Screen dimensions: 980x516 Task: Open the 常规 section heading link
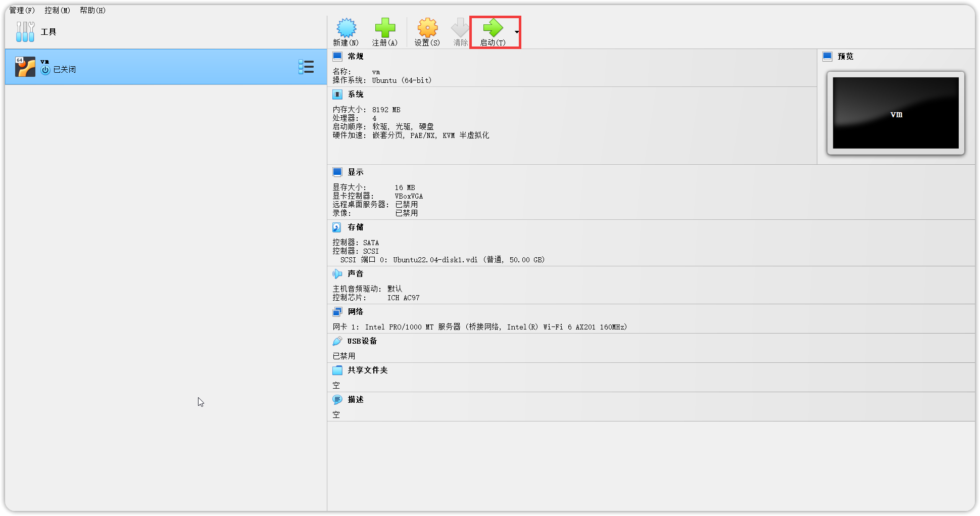click(356, 56)
